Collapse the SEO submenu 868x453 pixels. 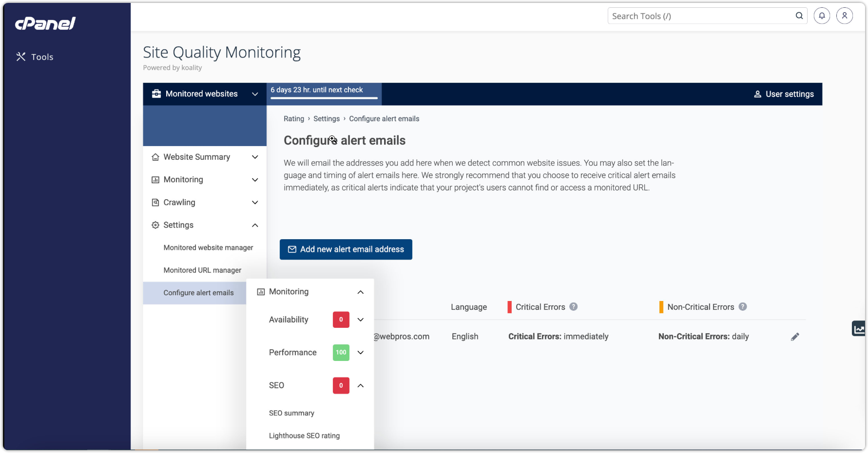point(361,386)
